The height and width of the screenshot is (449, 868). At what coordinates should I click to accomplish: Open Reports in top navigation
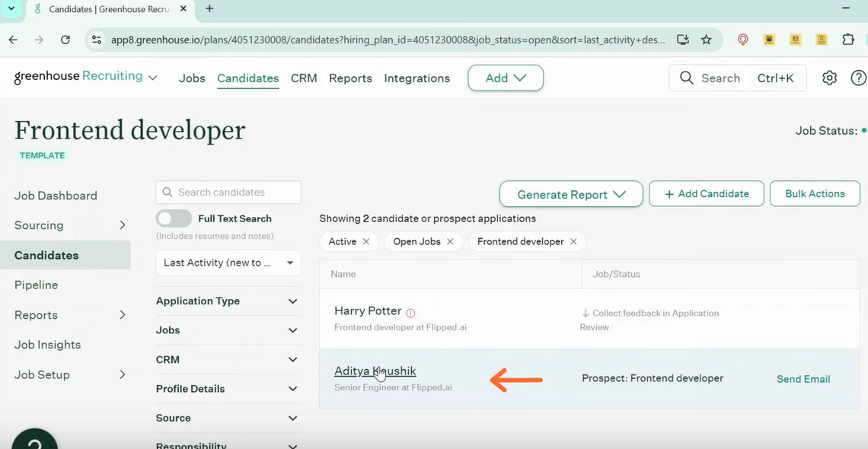pos(350,78)
